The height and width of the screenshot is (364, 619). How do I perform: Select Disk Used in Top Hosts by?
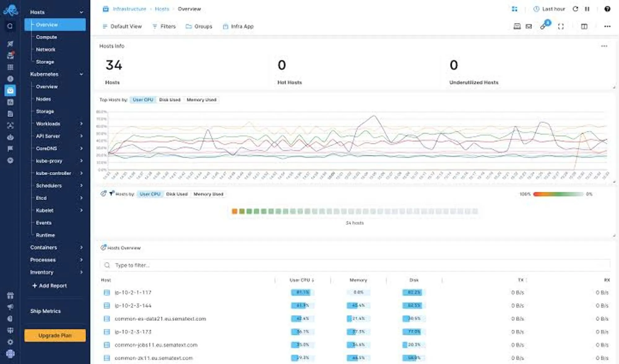[170, 100]
